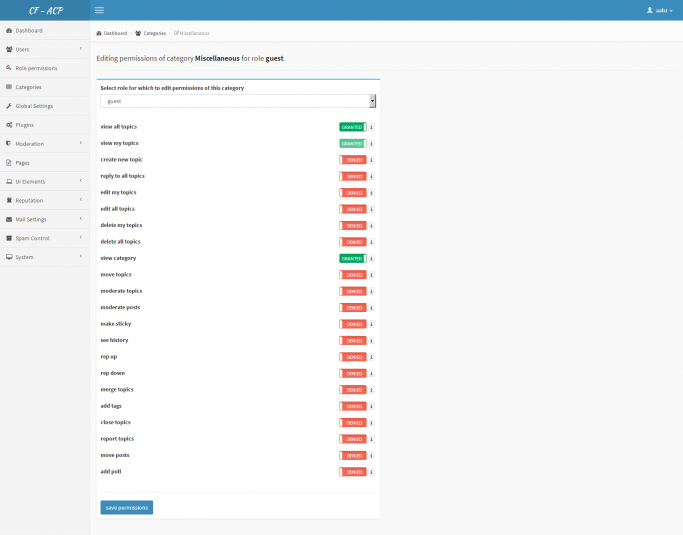
Task: Click info icon for move posts
Action: click(372, 456)
